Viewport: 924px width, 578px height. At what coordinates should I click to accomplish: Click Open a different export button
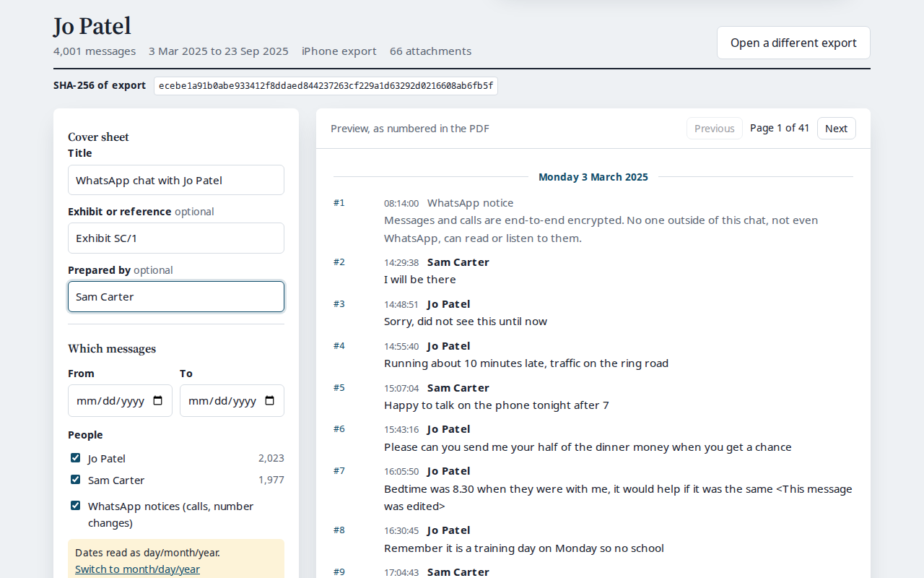pos(793,43)
